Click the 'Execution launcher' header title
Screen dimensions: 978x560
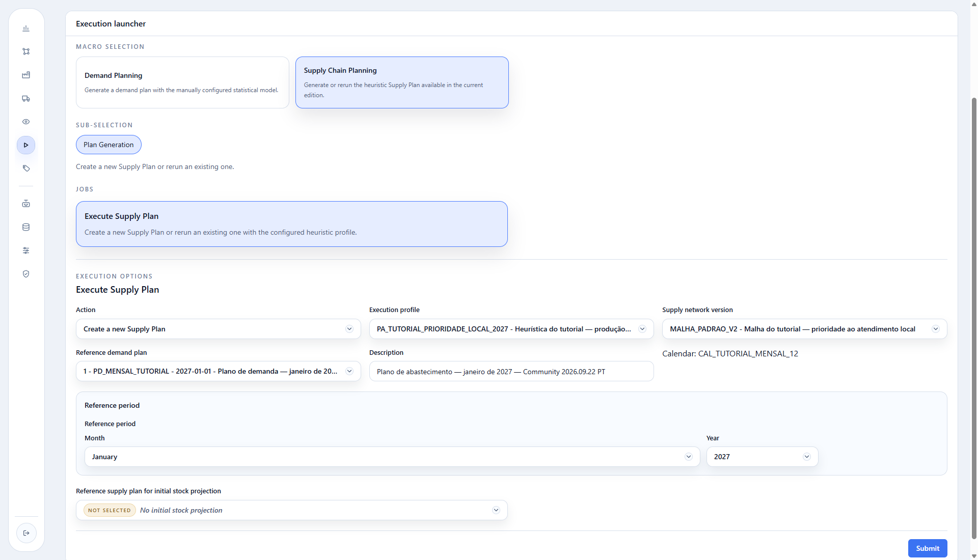111,23
